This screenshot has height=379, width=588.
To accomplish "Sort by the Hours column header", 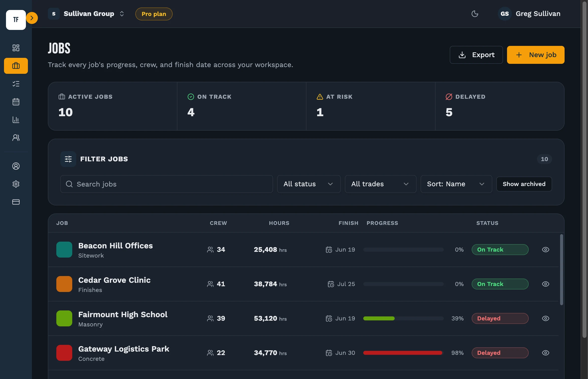I will [x=279, y=223].
